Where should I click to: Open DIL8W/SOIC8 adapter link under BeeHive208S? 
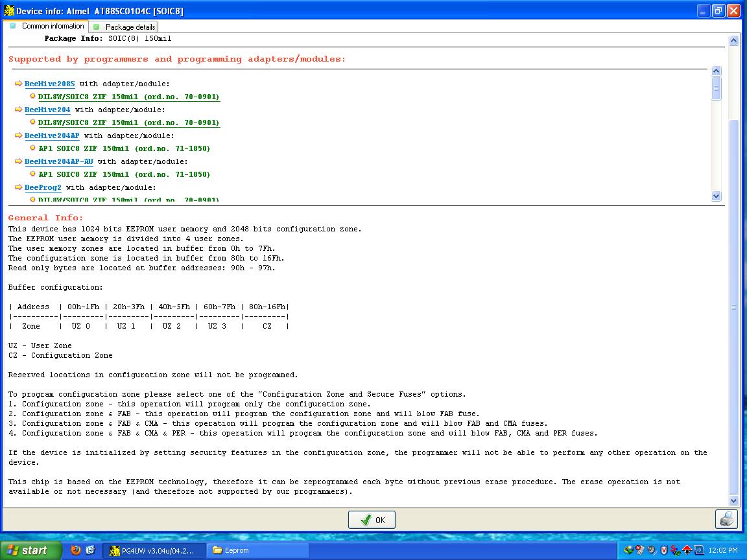(x=128, y=97)
